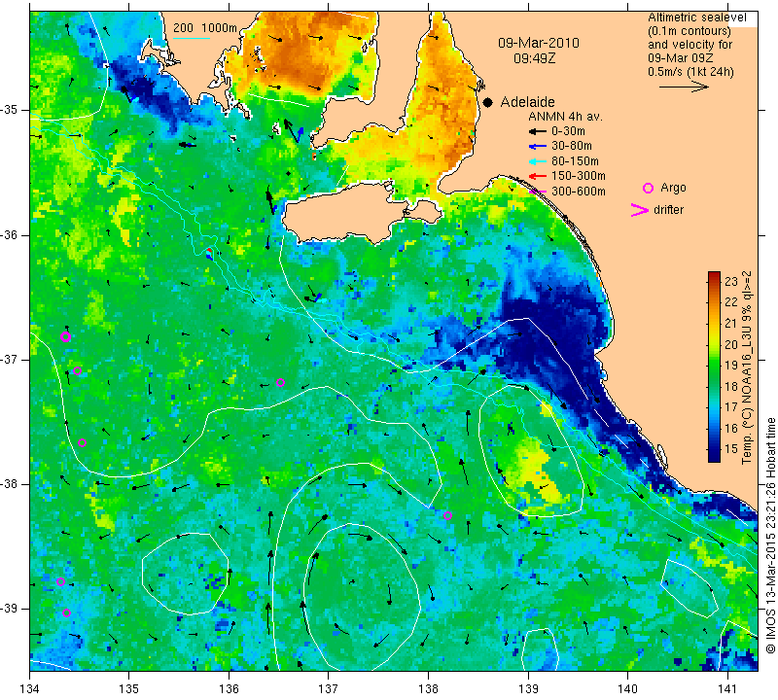Select the black 0-30m legend arrow
The width and height of the screenshot is (778, 700).
tap(538, 131)
